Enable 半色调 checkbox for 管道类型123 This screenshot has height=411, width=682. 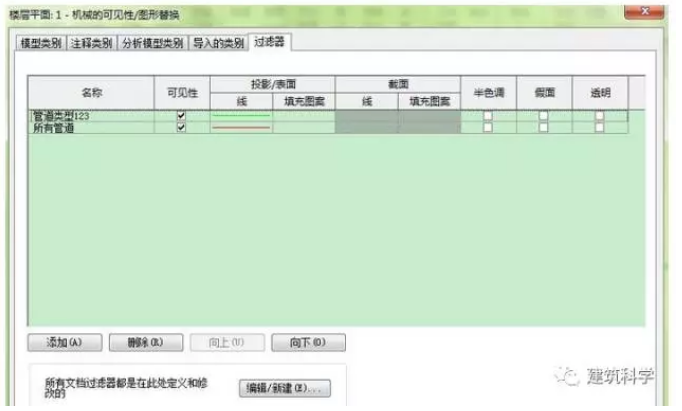point(488,116)
